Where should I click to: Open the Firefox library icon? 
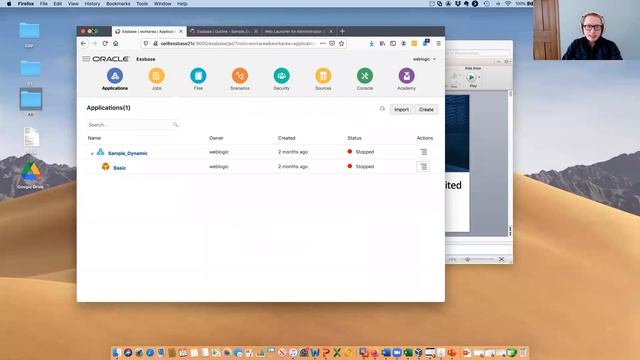(x=382, y=43)
